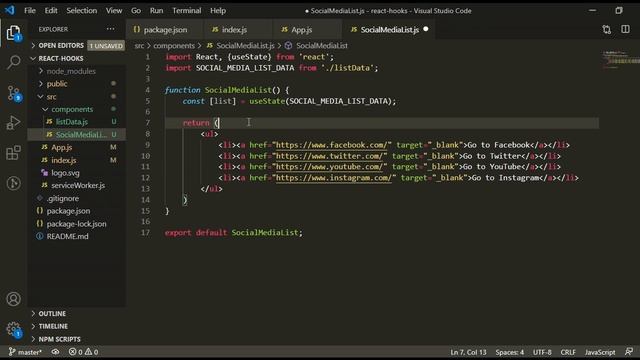The height and width of the screenshot is (360, 640).
Task: Open the Go menu
Action: coord(136,11)
